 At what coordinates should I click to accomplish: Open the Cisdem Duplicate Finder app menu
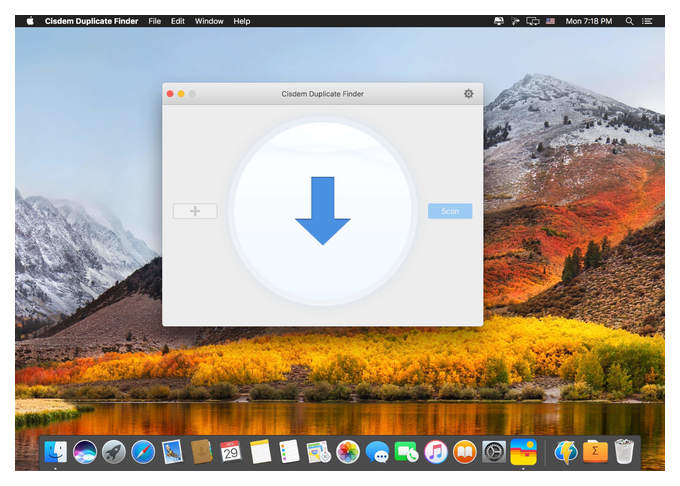(92, 21)
